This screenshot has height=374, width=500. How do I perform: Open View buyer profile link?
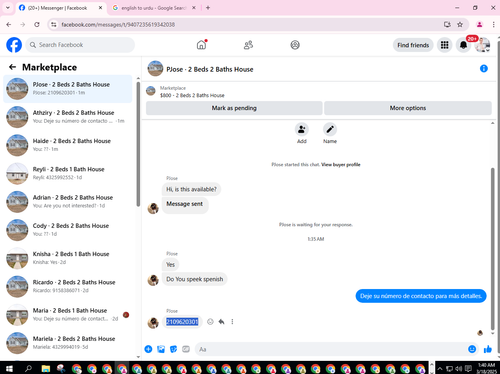point(341,165)
